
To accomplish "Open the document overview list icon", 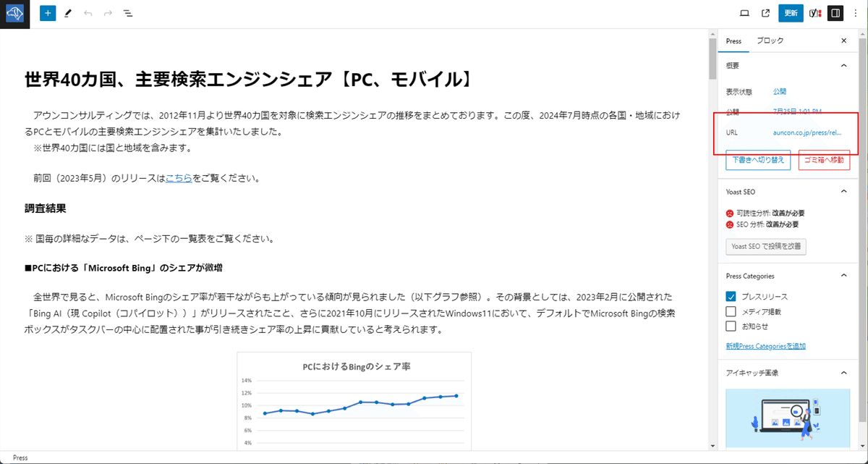I will click(127, 13).
